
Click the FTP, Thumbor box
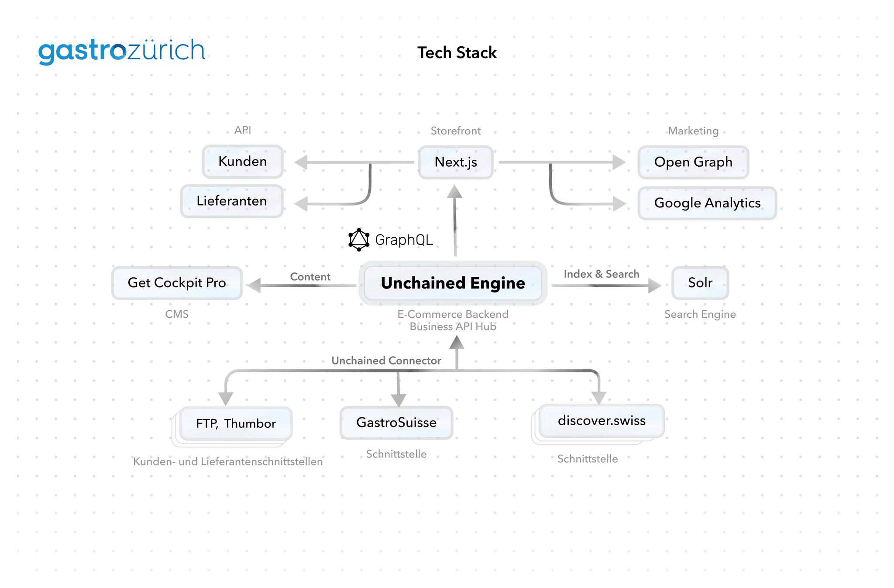236,423
